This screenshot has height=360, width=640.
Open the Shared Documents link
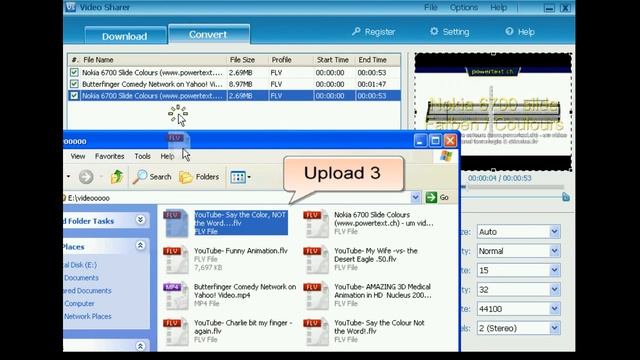(87, 291)
